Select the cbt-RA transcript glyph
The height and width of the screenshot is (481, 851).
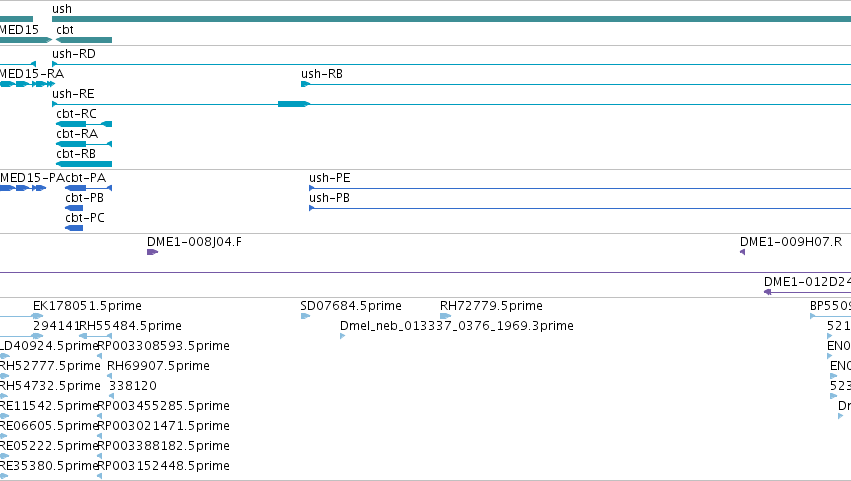tap(84, 144)
